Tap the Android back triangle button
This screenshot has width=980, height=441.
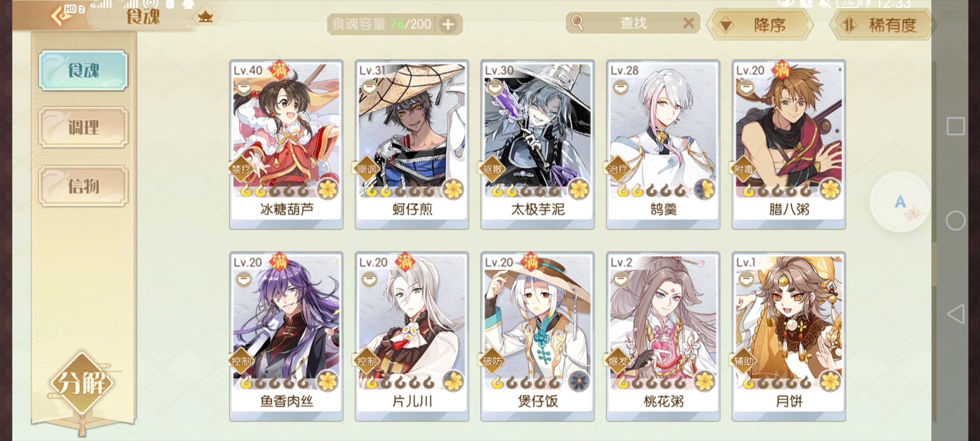pyautogui.click(x=955, y=314)
